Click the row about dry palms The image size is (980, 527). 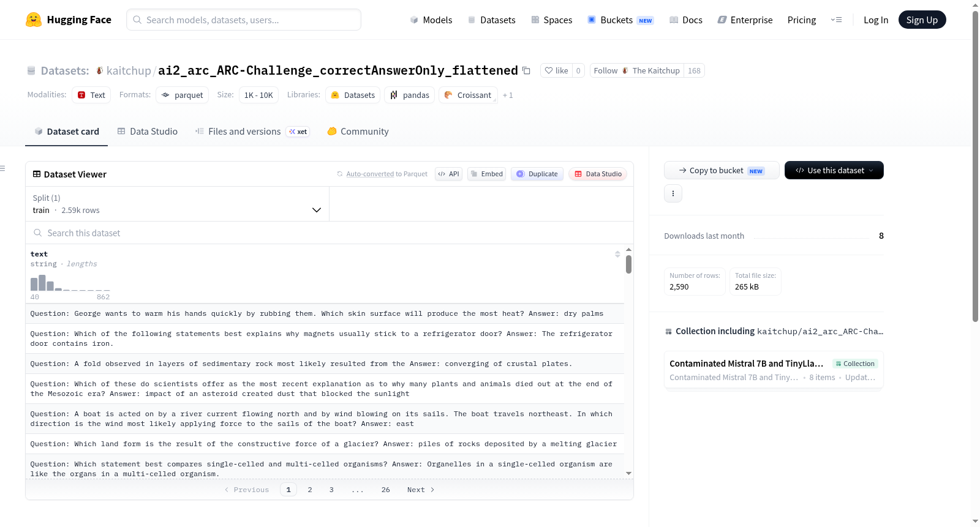325,313
